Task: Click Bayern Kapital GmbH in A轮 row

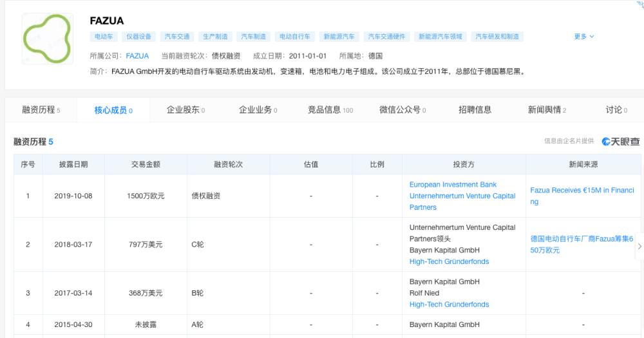Action: (444, 324)
